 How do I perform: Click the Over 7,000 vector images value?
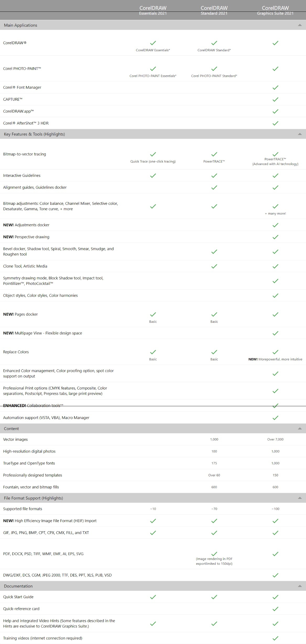click(x=275, y=439)
